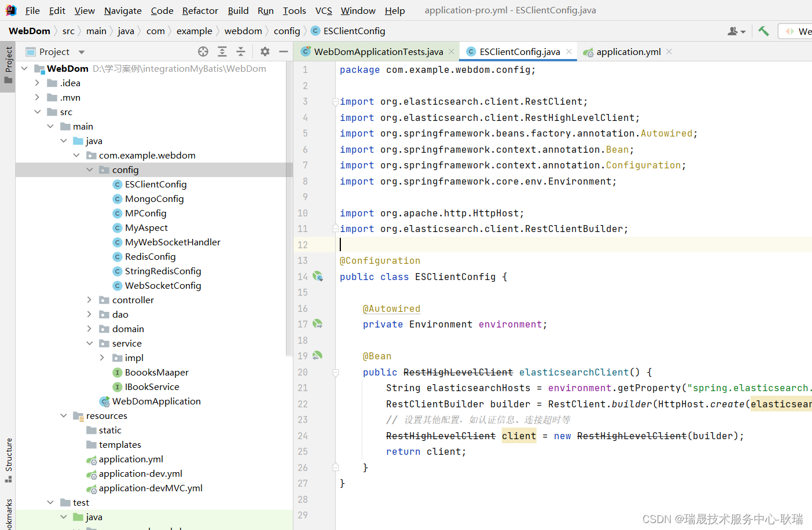Select MPConfig class in project tree
This screenshot has width=812, height=530.
coord(146,213)
